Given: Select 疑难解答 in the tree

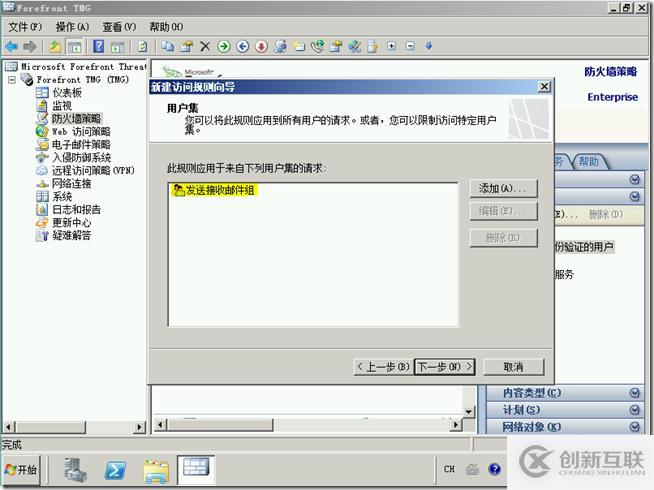Looking at the screenshot, I should pyautogui.click(x=71, y=235).
